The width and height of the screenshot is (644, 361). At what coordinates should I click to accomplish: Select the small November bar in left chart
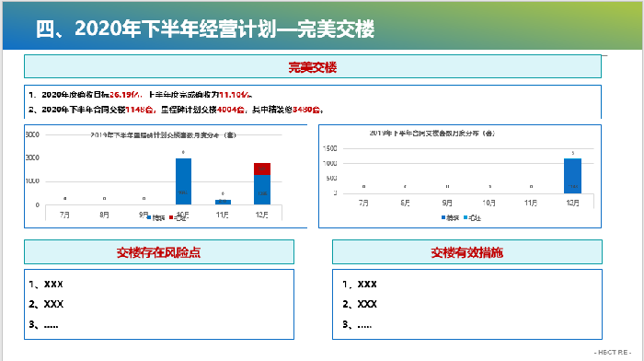coord(223,202)
